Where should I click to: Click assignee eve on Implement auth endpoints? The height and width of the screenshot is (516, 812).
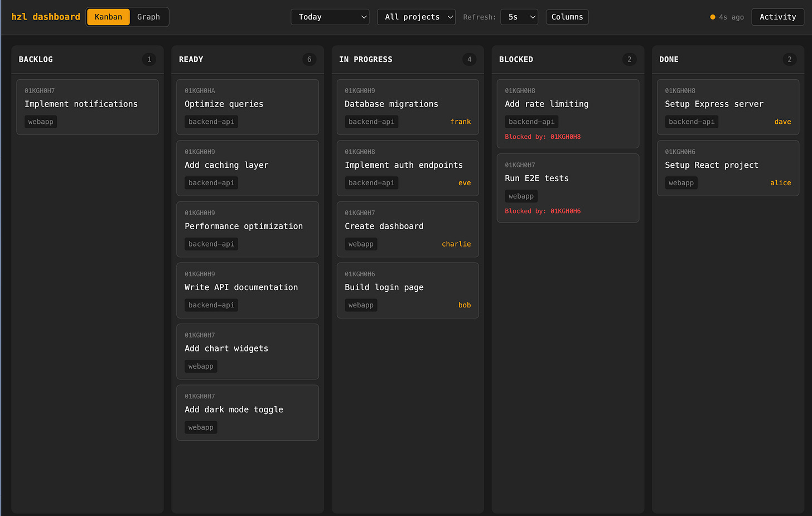465,183
